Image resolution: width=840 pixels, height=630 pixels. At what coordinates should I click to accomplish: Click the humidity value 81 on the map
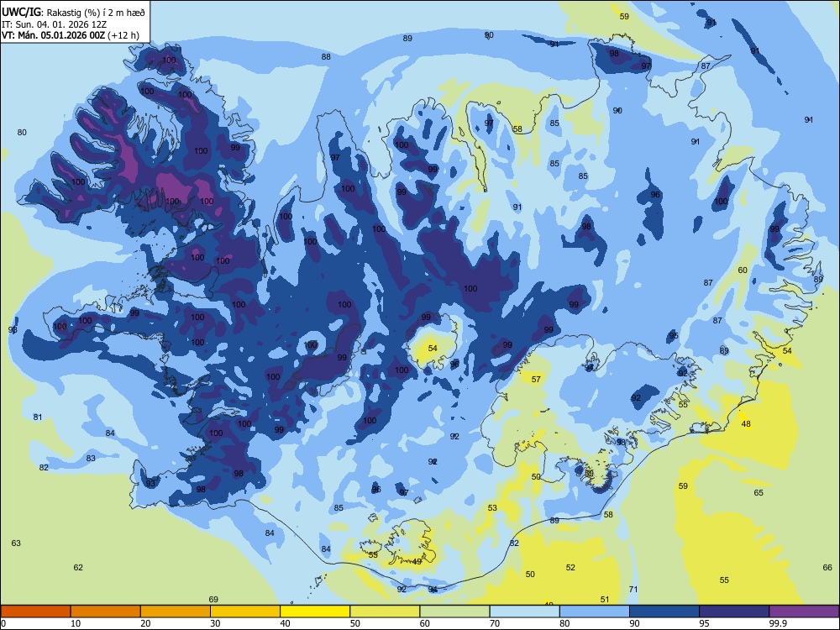coord(38,417)
